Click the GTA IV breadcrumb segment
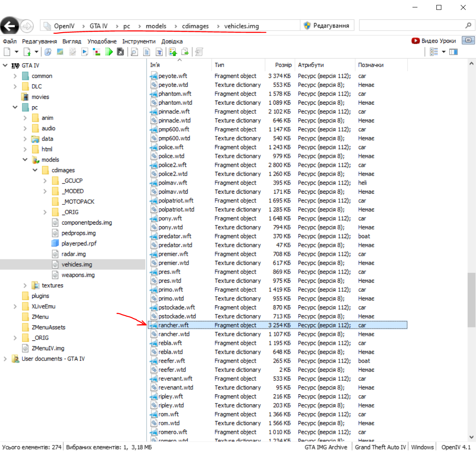 [99, 26]
